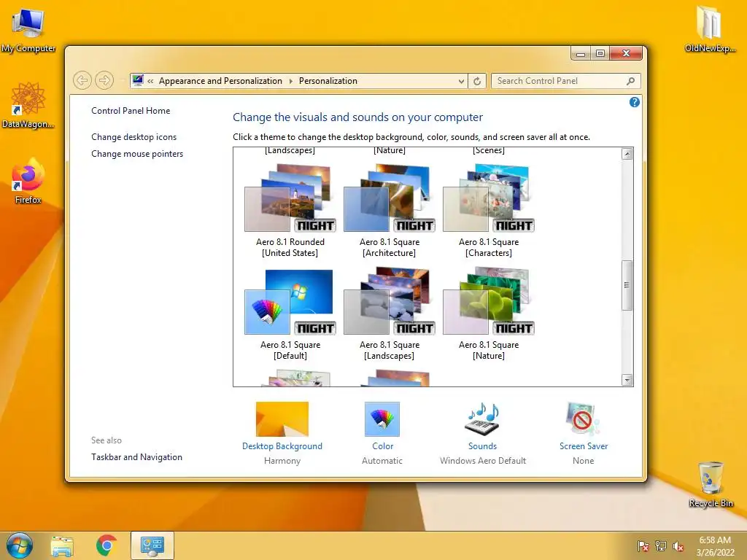Expand arrow after Appearance and Personalization
This screenshot has height=560, width=747.
click(x=290, y=81)
